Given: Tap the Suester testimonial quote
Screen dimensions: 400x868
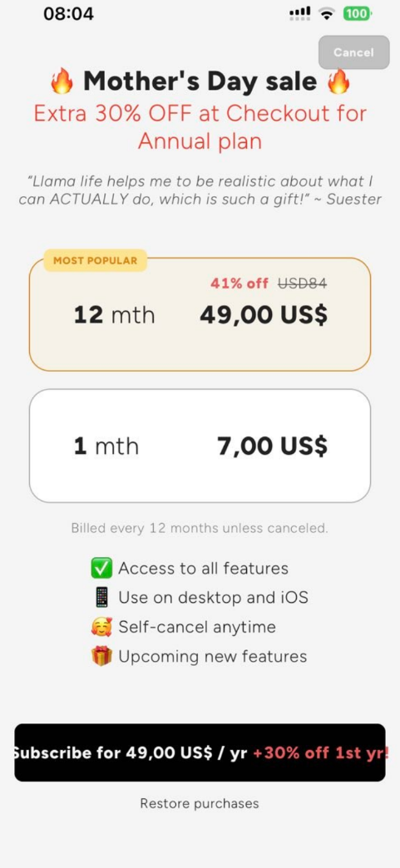Looking at the screenshot, I should click(x=200, y=190).
